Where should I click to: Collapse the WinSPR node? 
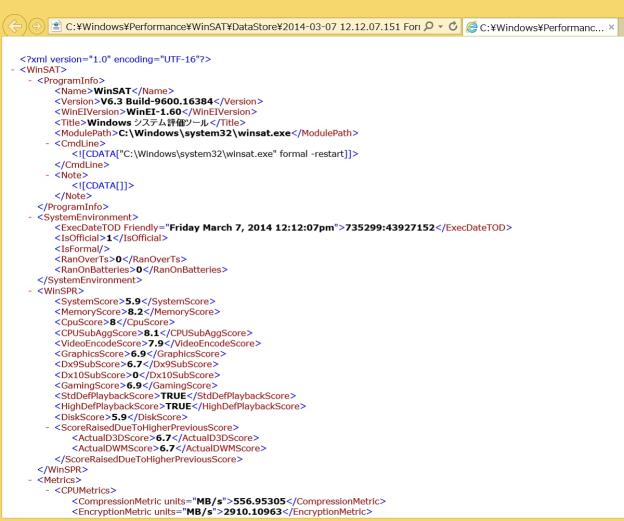[30, 291]
